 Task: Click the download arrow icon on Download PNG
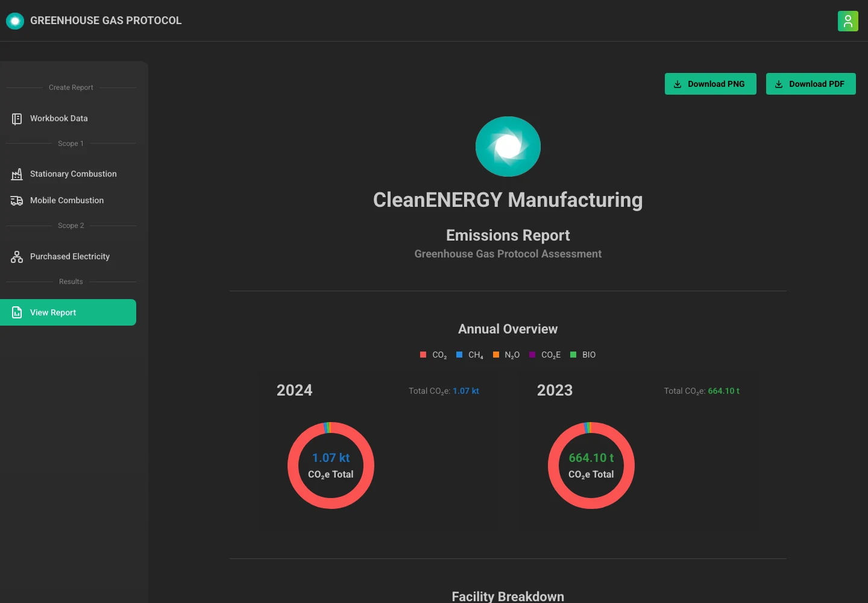click(x=678, y=84)
